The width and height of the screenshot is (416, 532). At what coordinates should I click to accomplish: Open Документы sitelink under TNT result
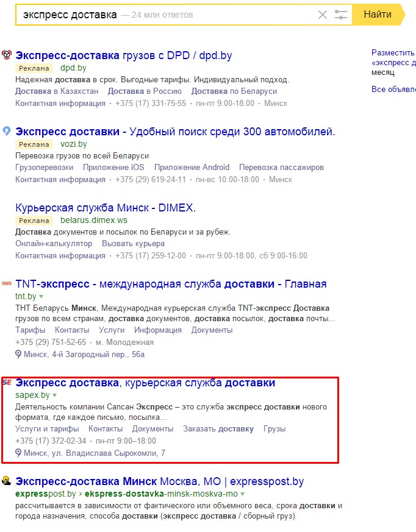click(x=212, y=330)
